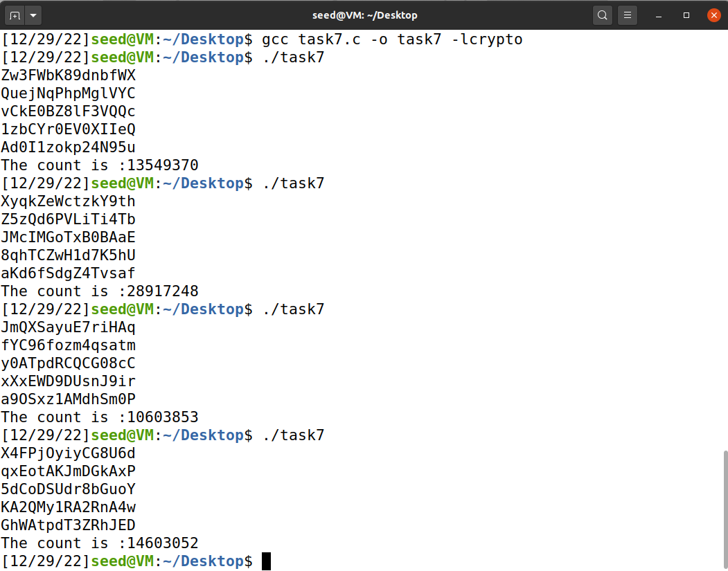This screenshot has width=728, height=571.
Task: Select output line GhWAtpdT3ZRhJED
Action: (x=69, y=525)
